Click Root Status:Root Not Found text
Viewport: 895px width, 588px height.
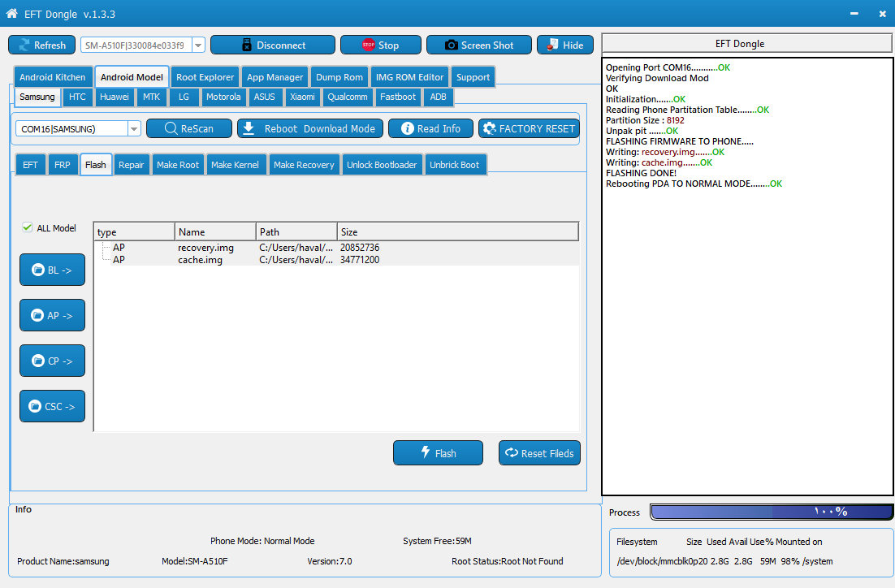(x=507, y=561)
